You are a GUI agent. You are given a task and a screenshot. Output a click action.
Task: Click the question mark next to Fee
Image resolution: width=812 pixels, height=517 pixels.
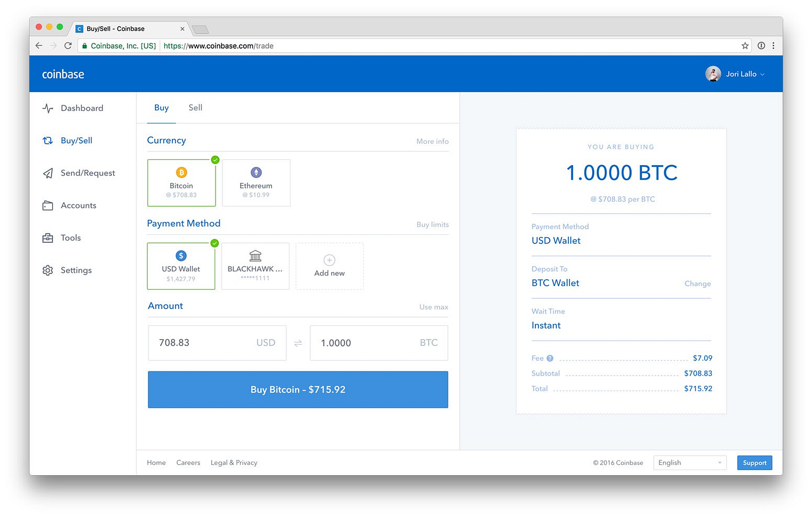click(549, 358)
